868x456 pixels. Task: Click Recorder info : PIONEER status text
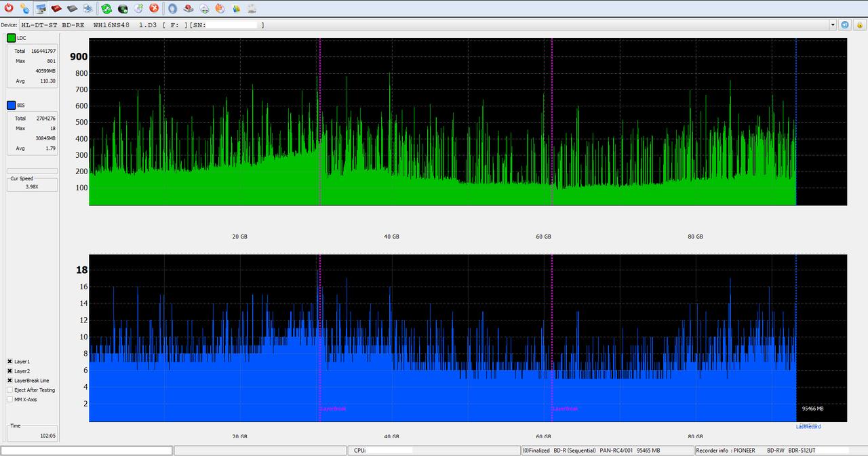click(x=726, y=451)
